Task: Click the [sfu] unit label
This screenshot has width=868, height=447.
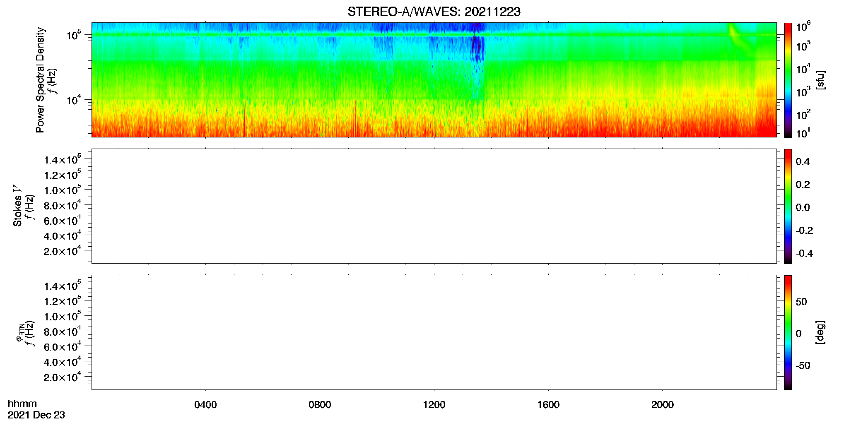Action: [820, 80]
